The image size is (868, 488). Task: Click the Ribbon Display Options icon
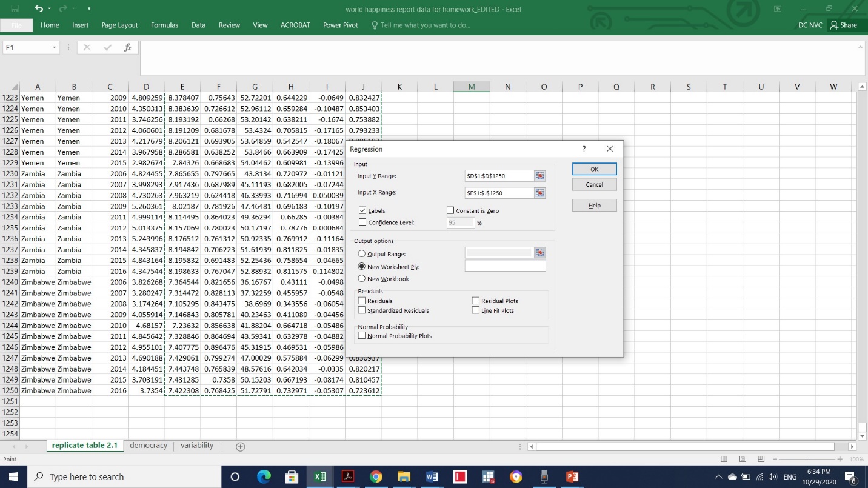point(778,8)
